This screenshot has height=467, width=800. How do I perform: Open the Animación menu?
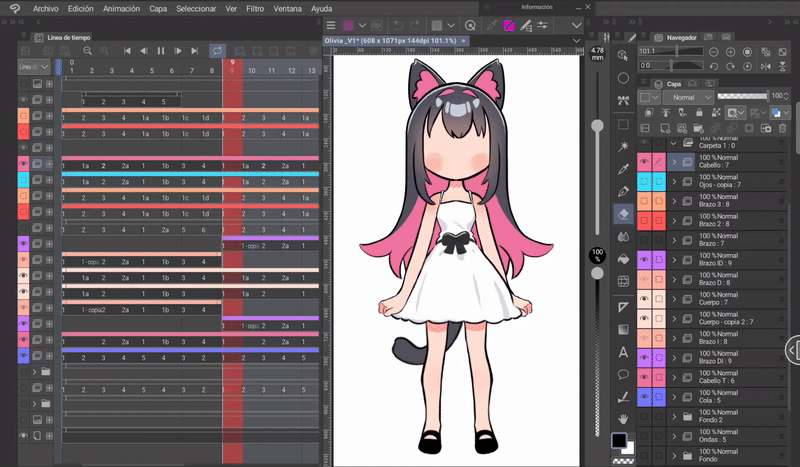(x=121, y=8)
